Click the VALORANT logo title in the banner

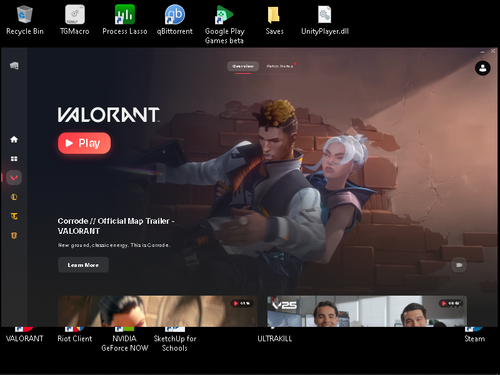(109, 115)
